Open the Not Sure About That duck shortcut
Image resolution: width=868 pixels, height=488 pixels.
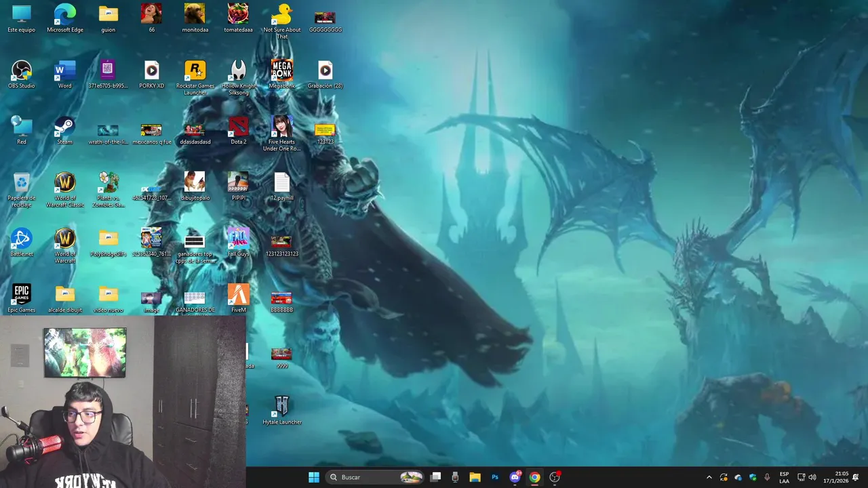281,21
